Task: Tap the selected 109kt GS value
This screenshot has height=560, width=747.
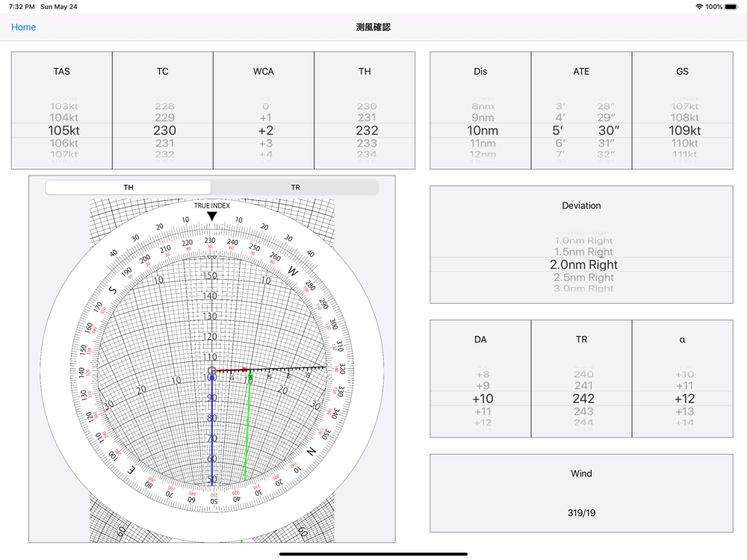Action: click(x=684, y=131)
